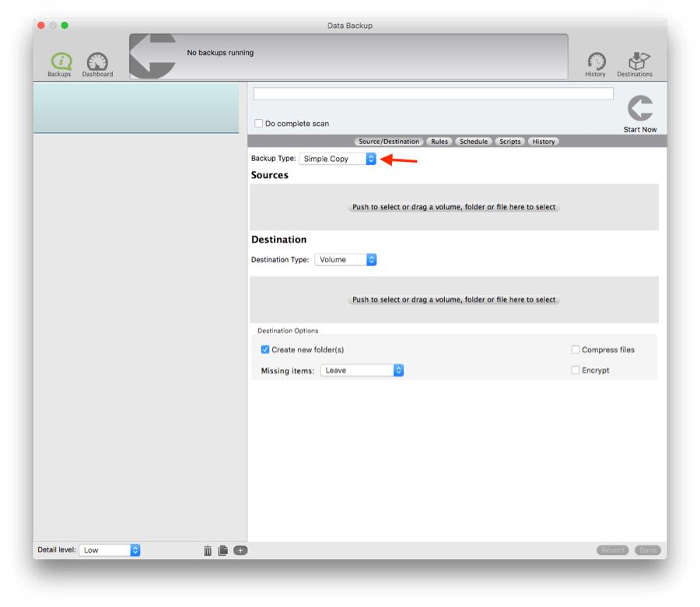Delete selected backup set with trash icon
Viewport: 700px width, 607px height.
(207, 549)
